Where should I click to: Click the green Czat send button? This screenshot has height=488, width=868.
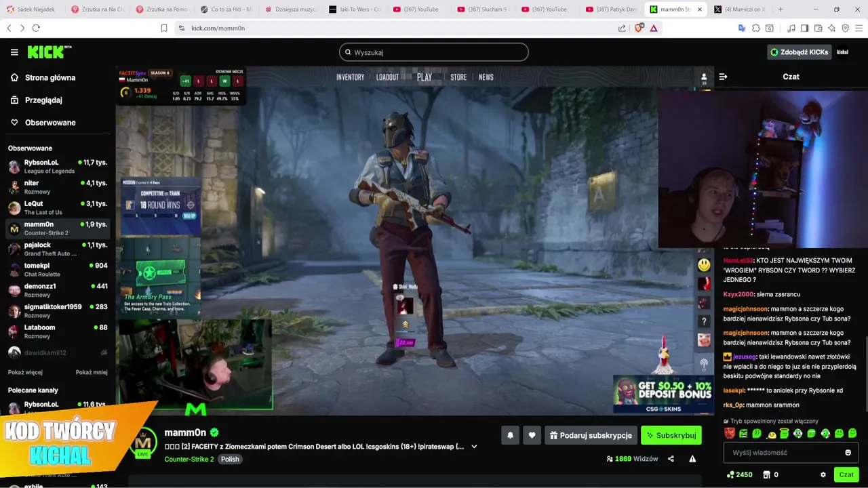coord(846,475)
